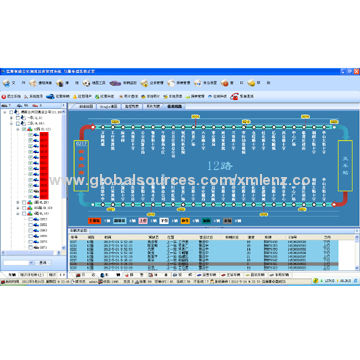Click the yellow warning icon beside the blue car
The height and width of the screenshot is (360, 360).
click(x=75, y=96)
